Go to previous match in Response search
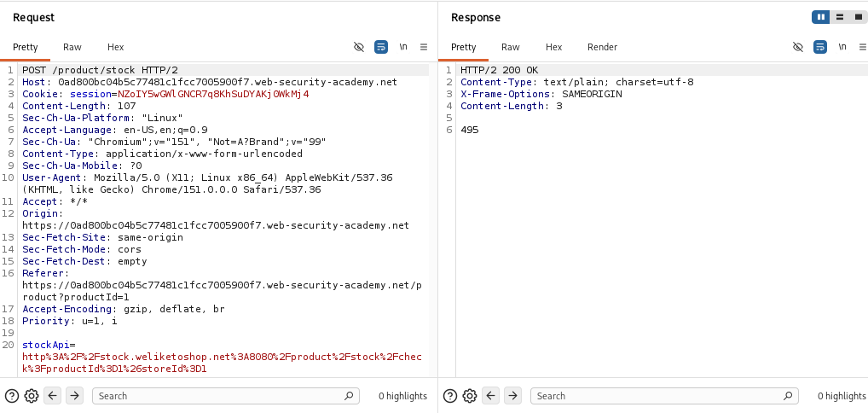Screen dimensions: 868x413 (x=491, y=396)
